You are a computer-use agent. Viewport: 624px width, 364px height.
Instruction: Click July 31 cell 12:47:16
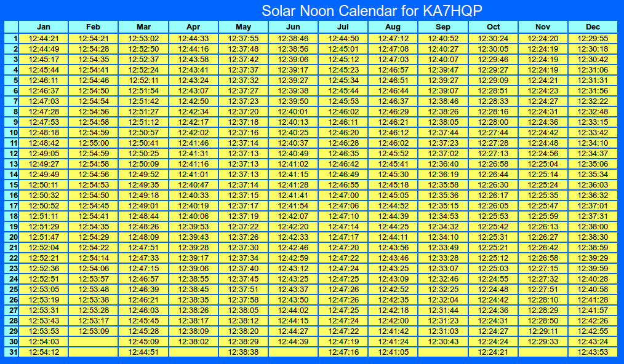(x=343, y=352)
